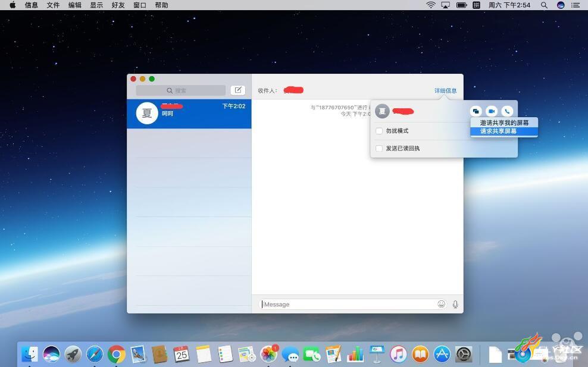
Task: Open the emoji picker in message field
Action: point(442,304)
